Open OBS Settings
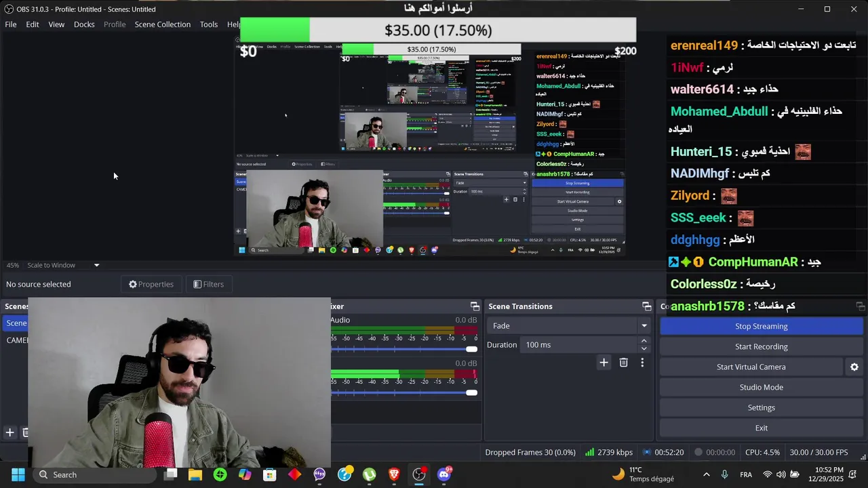Screen dimensions: 868x488 tap(762, 407)
